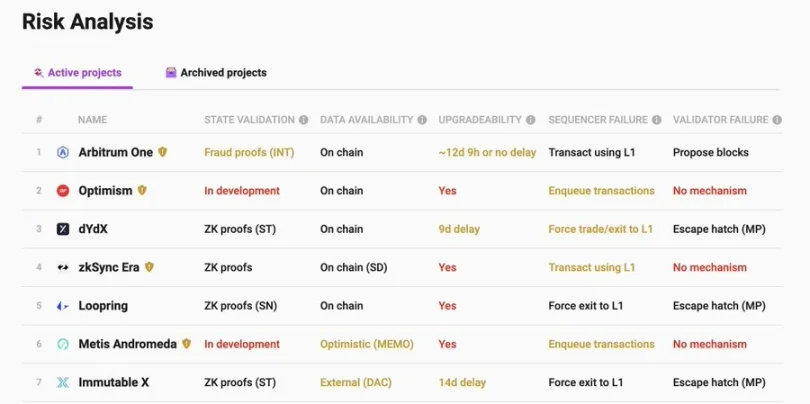Click the Optimism red logo icon

tap(63, 191)
